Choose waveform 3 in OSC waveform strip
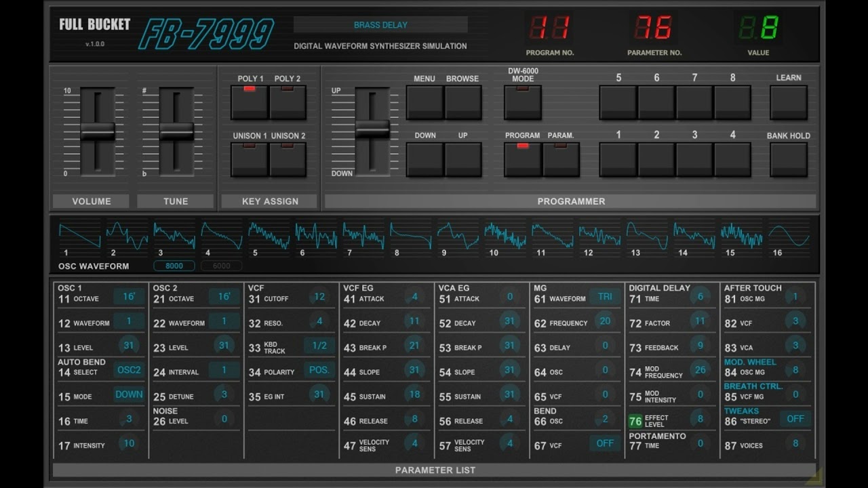This screenshot has width=868, height=488. pyautogui.click(x=174, y=235)
